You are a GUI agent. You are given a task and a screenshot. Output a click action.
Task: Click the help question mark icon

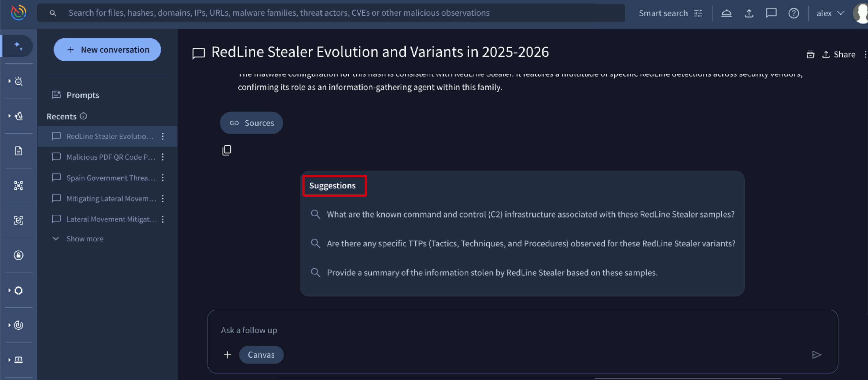tap(794, 13)
